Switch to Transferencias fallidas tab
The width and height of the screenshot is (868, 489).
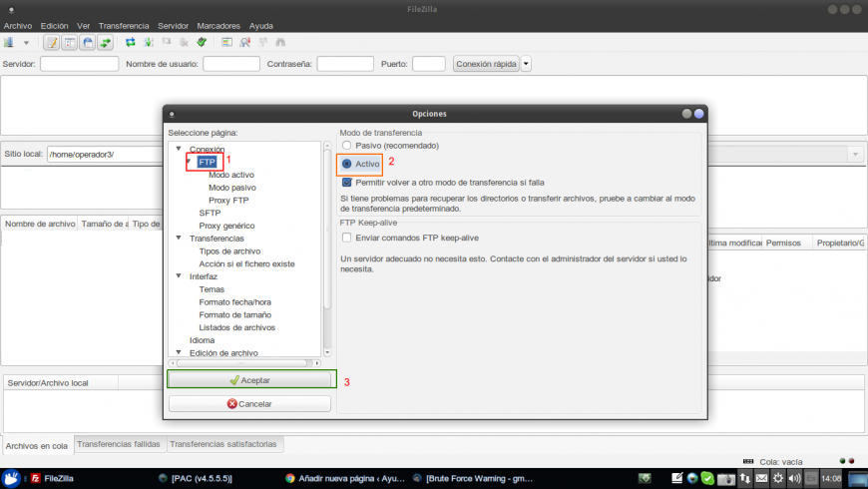pyautogui.click(x=119, y=444)
